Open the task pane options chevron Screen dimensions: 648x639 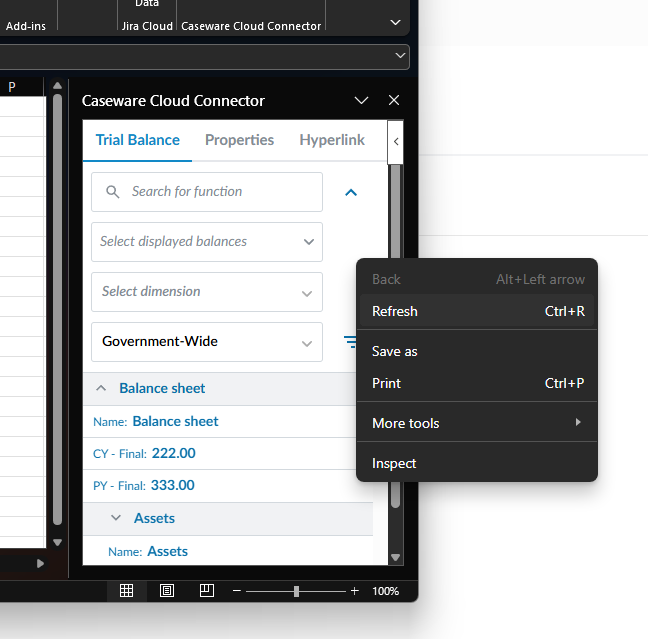361,100
